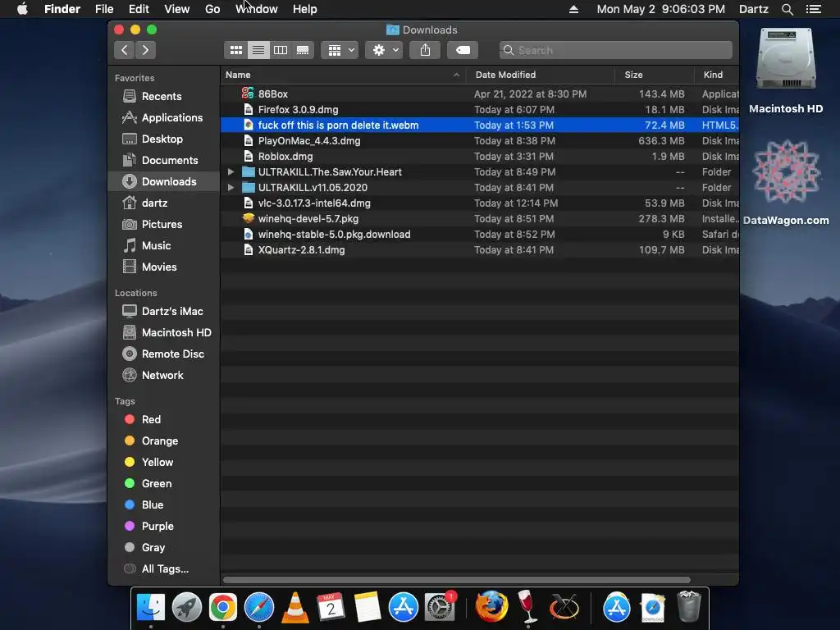
Task: Select Firefox 3.0.9.dmg file
Action: coord(479,109)
